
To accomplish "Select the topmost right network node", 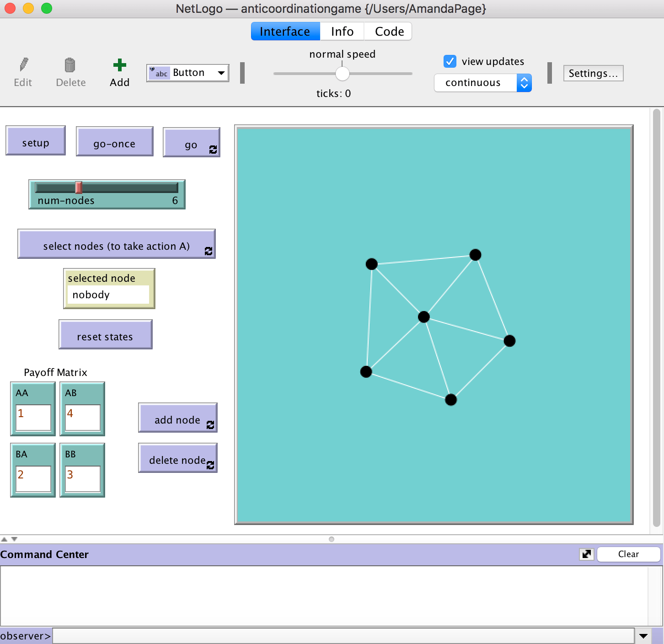I will click(x=476, y=255).
